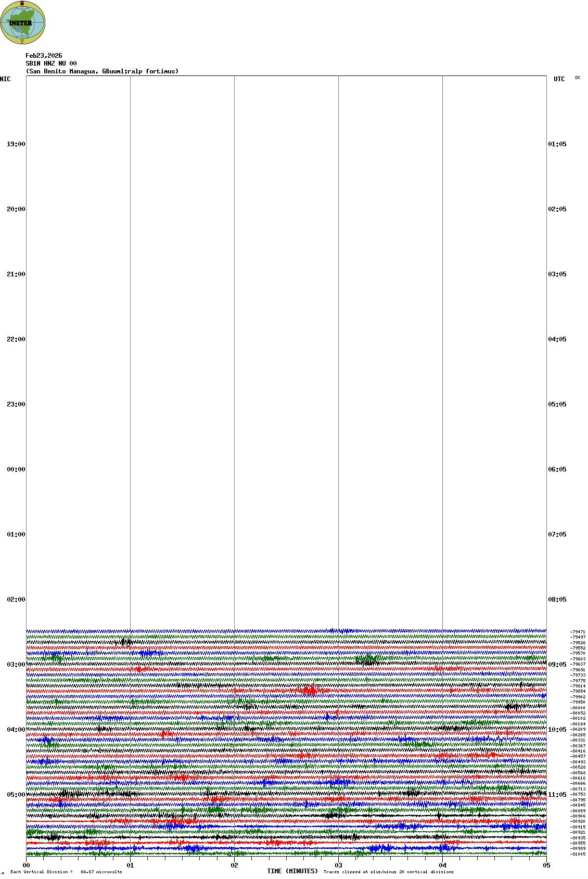This screenshot has height=879, width=588.
Task: Click the 03:00 local time label
Action: pos(16,665)
